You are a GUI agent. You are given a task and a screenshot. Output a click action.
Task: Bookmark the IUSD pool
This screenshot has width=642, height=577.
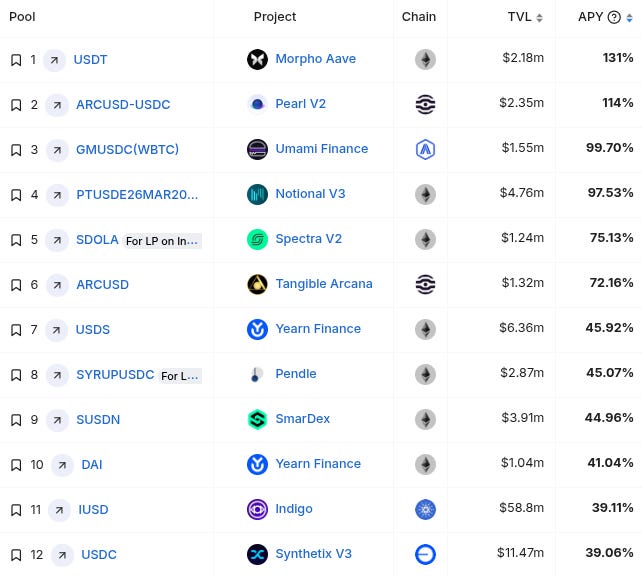pos(16,510)
